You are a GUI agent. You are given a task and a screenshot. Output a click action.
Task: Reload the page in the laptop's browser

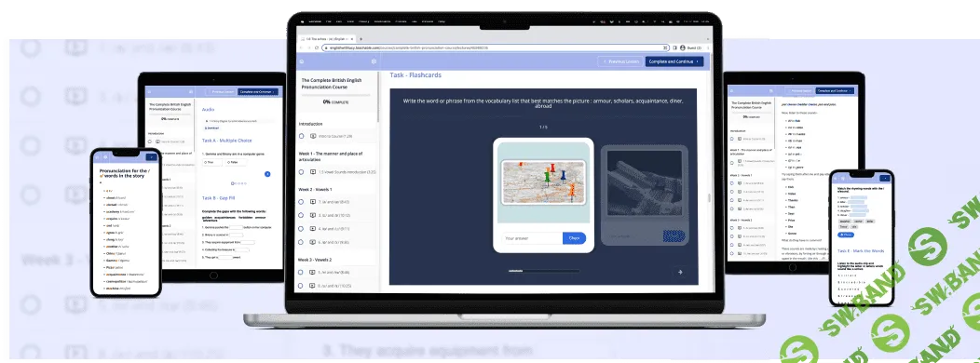pos(316,47)
